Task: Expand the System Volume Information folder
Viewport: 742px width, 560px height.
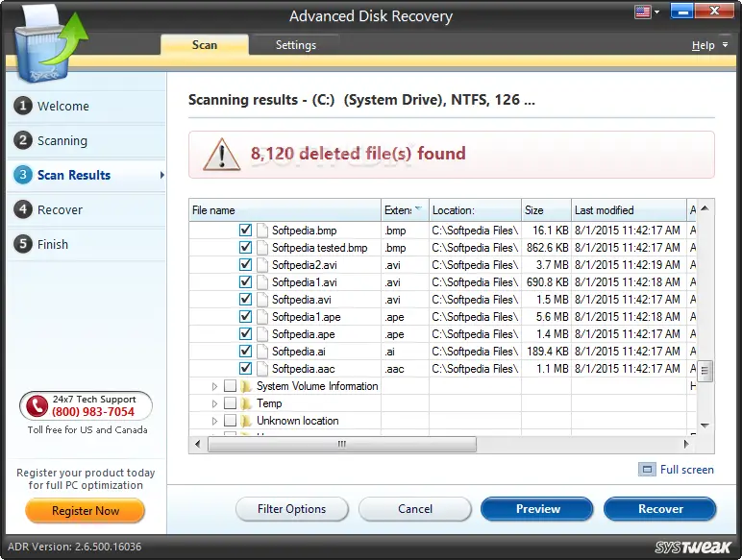Action: 214,386
